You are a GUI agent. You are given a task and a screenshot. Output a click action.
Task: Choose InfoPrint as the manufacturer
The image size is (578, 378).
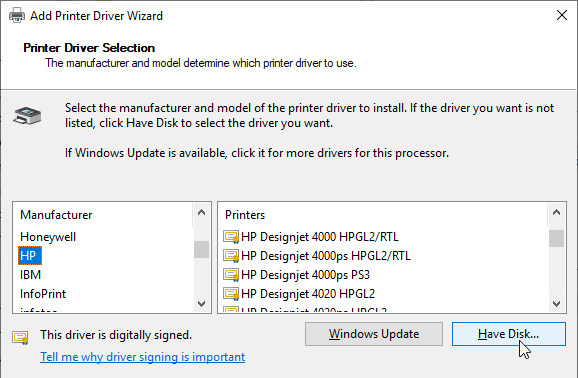click(43, 294)
